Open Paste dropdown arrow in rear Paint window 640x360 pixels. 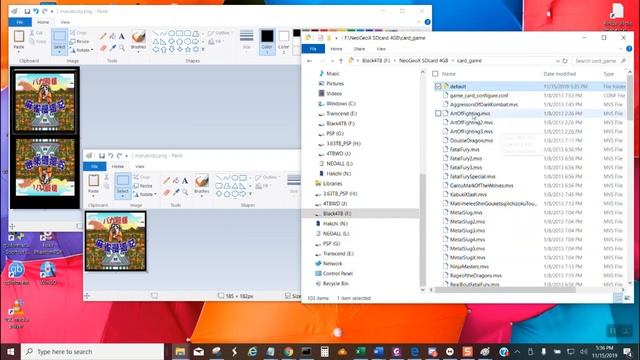[x=19, y=51]
